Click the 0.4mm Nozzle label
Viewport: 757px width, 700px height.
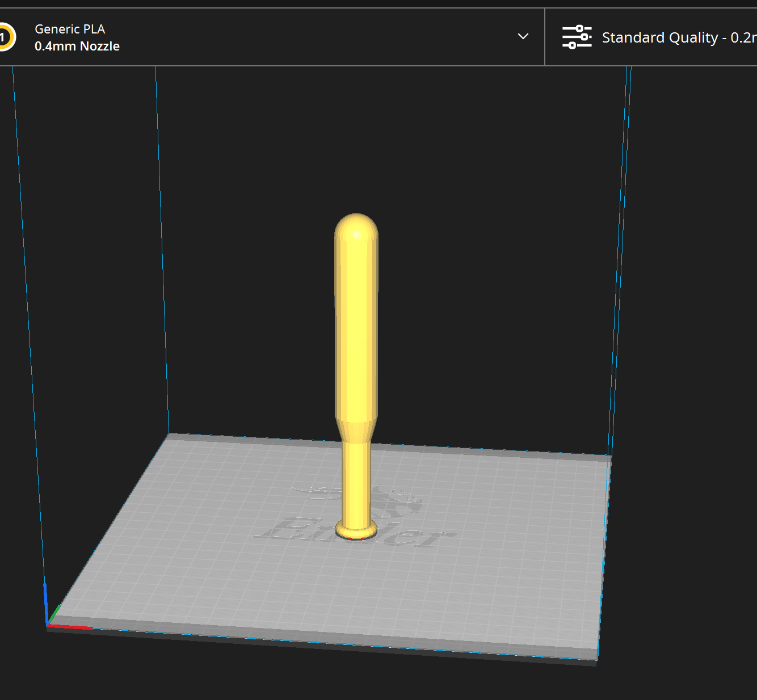[77, 47]
